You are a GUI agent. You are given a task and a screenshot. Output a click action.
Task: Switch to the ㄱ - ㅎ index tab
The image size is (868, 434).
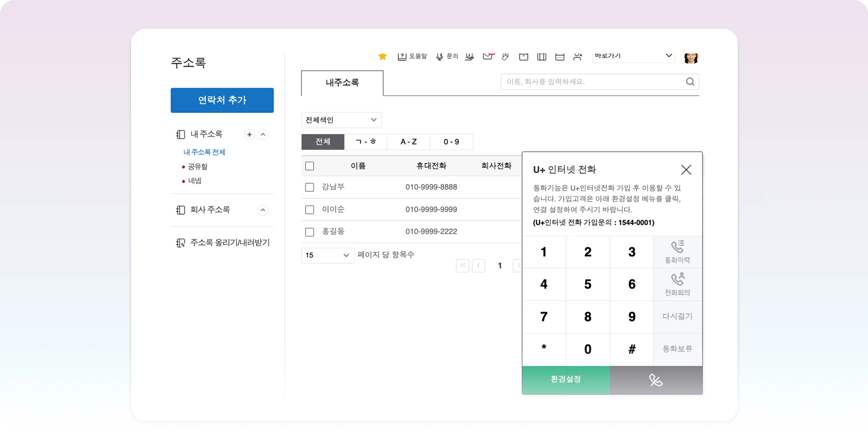[366, 142]
